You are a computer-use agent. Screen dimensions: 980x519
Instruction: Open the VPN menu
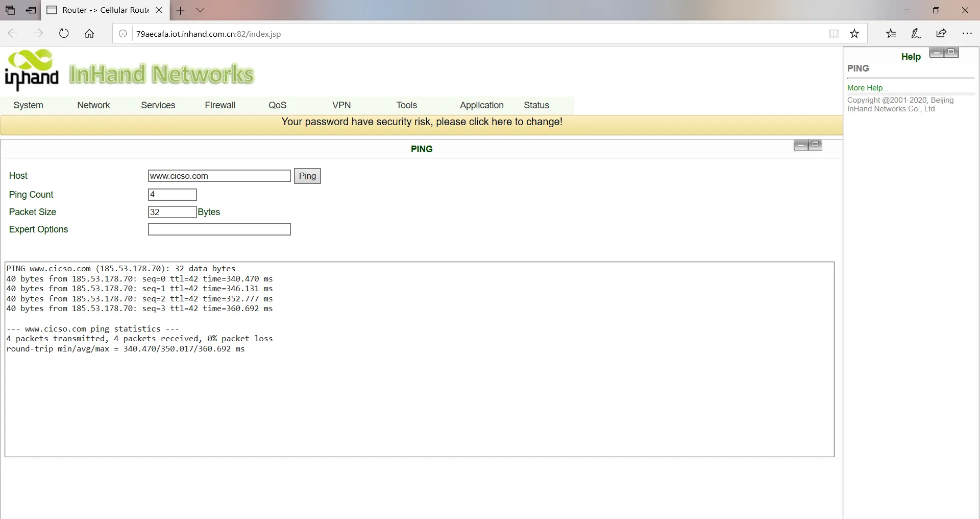341,105
